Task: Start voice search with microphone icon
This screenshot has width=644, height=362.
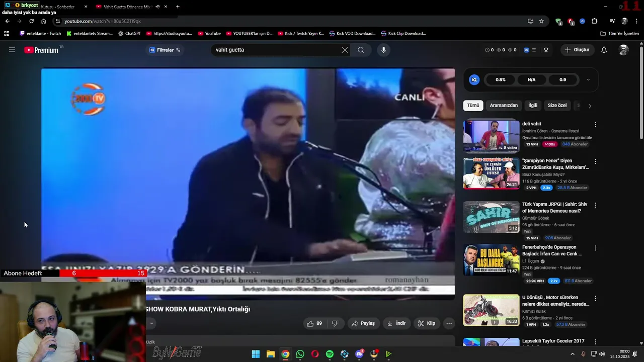Action: [x=383, y=50]
